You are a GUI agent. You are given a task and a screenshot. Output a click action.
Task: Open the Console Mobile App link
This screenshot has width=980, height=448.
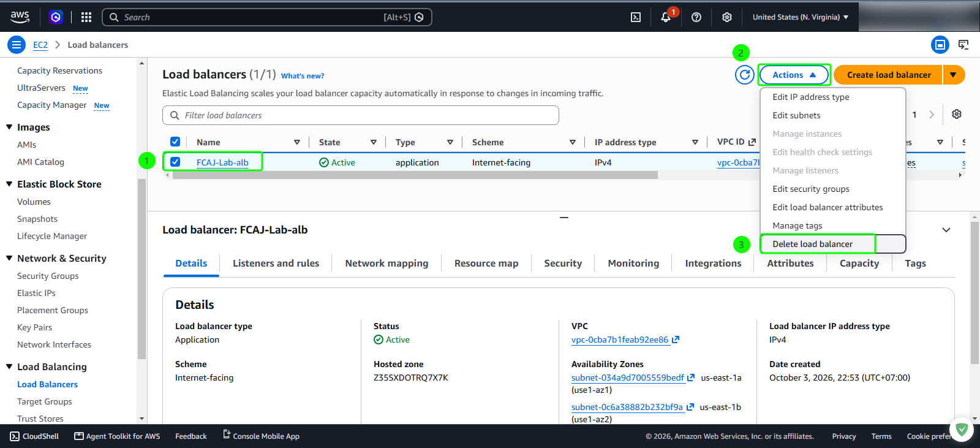point(261,436)
